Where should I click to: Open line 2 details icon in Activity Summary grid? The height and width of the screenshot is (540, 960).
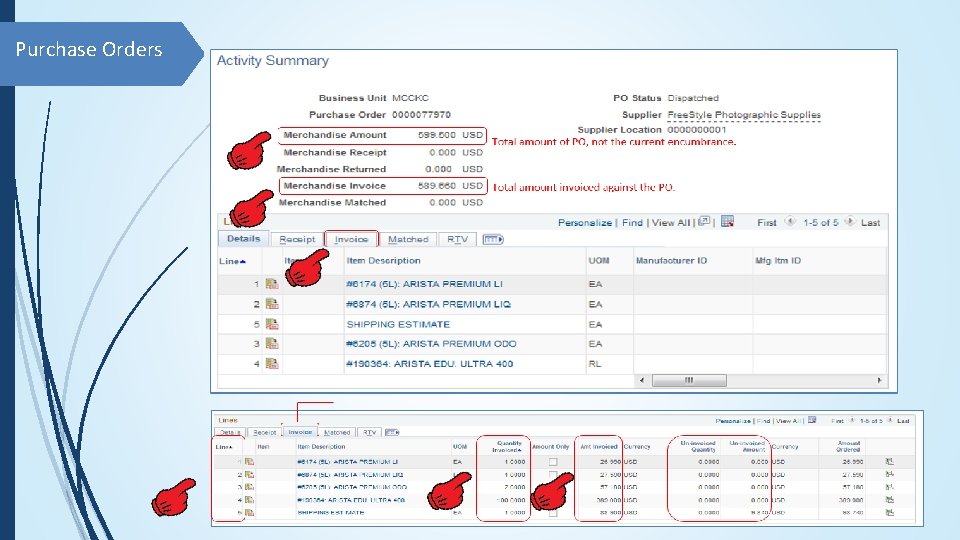(272, 304)
